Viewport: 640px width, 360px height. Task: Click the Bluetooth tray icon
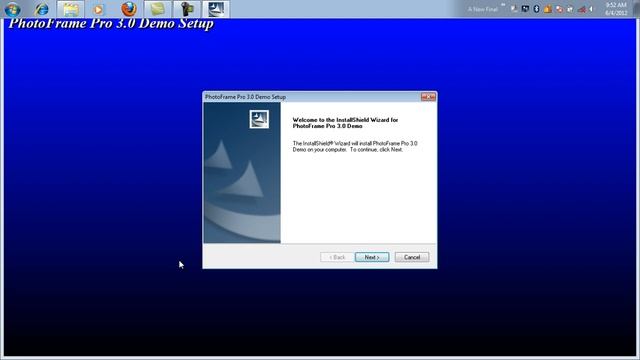(536, 9)
